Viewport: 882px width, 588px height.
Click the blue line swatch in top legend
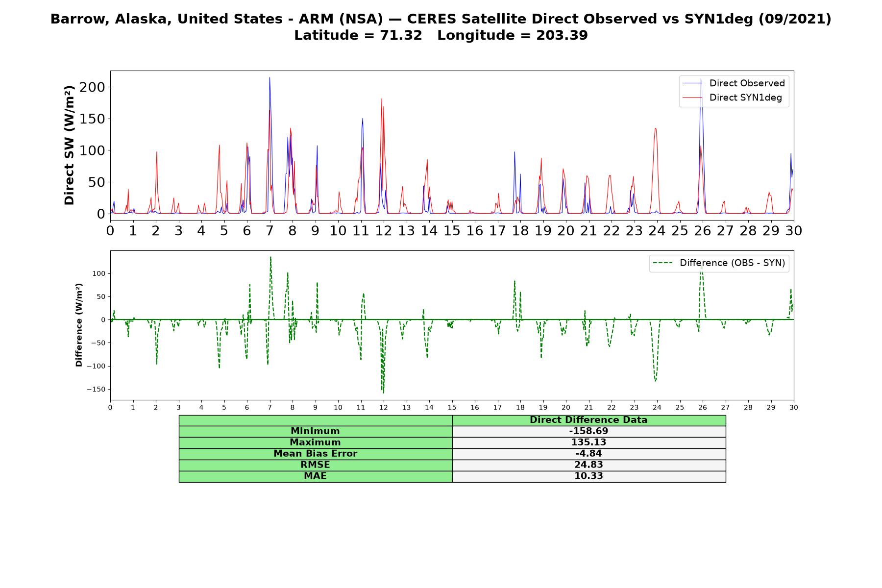click(693, 83)
